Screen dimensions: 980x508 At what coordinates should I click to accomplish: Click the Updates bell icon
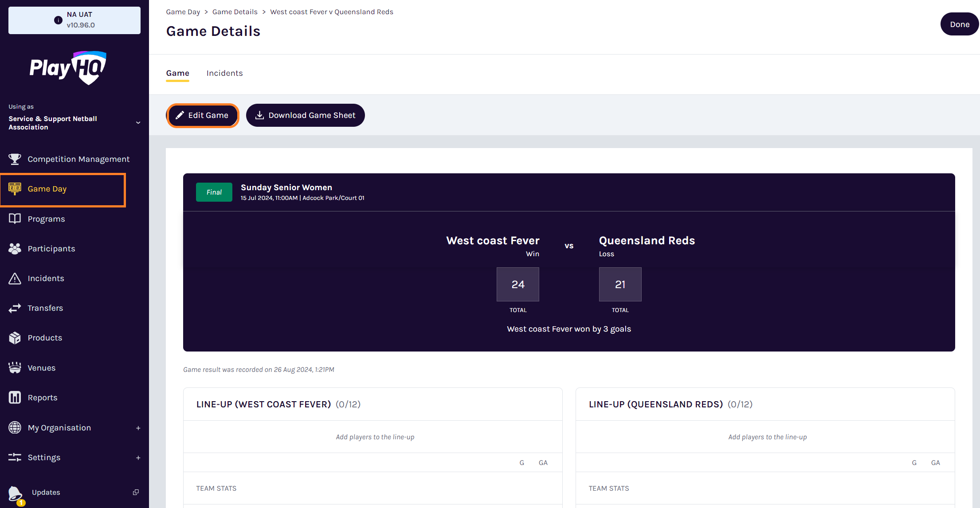pyautogui.click(x=15, y=493)
